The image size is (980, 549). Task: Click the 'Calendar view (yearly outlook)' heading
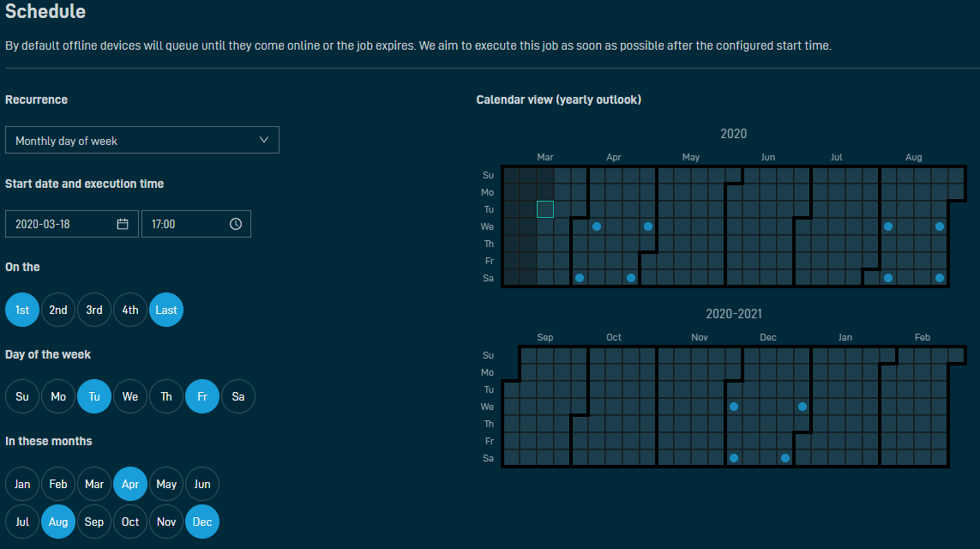point(559,100)
